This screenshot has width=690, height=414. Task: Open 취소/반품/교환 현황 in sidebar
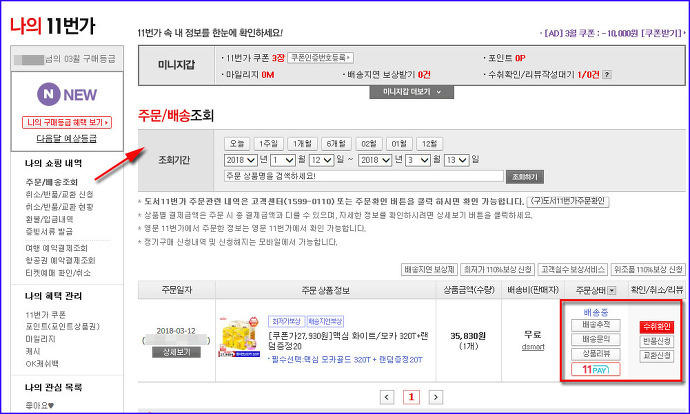tap(59, 207)
